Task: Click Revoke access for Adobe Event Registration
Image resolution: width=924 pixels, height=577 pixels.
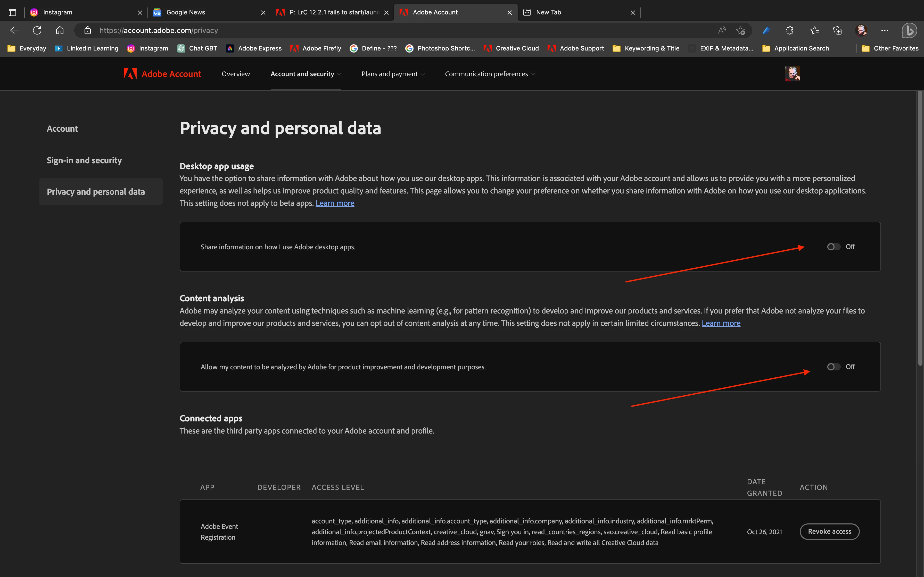Action: 829,532
